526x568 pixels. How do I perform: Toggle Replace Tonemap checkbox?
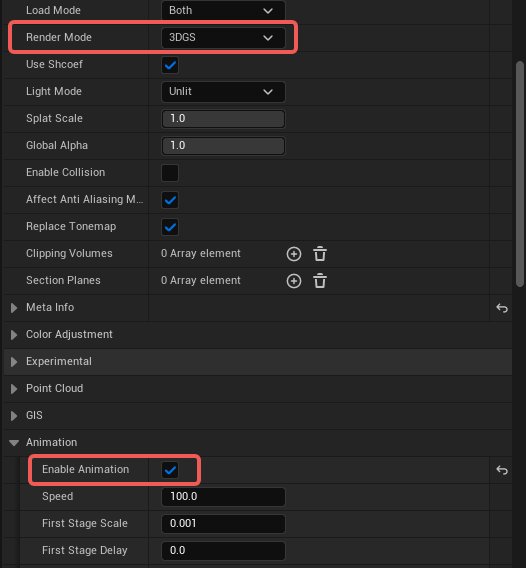(x=170, y=227)
